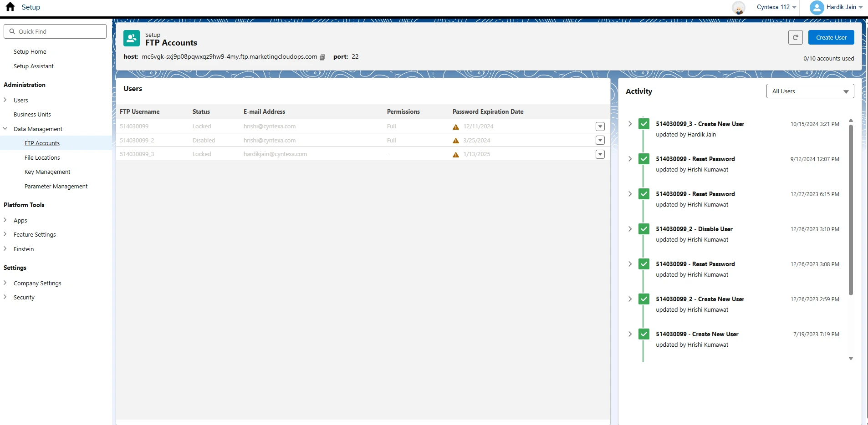Image resolution: width=868 pixels, height=425 pixels.
Task: Expand the 514030099_2 Disable User activity entry
Action: 630,229
